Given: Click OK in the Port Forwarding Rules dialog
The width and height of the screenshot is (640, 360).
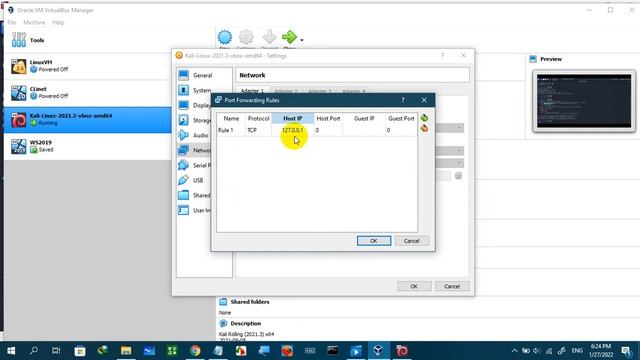Looking at the screenshot, I should [x=374, y=241].
